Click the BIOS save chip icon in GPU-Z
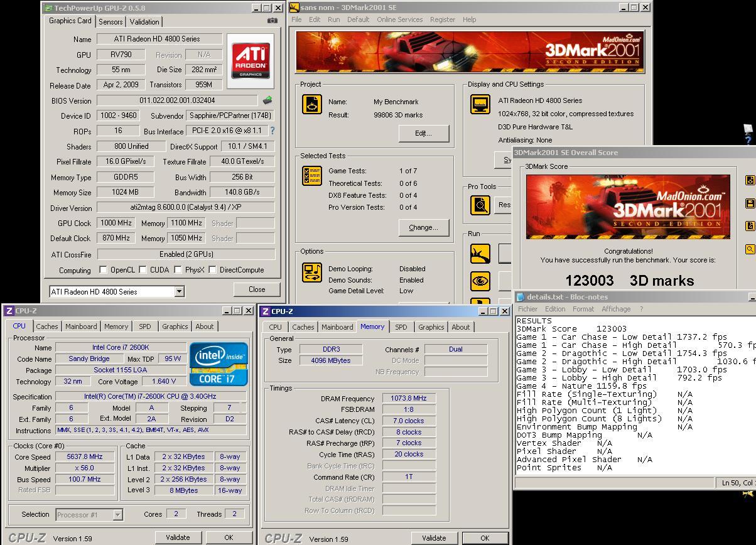 click(x=267, y=100)
